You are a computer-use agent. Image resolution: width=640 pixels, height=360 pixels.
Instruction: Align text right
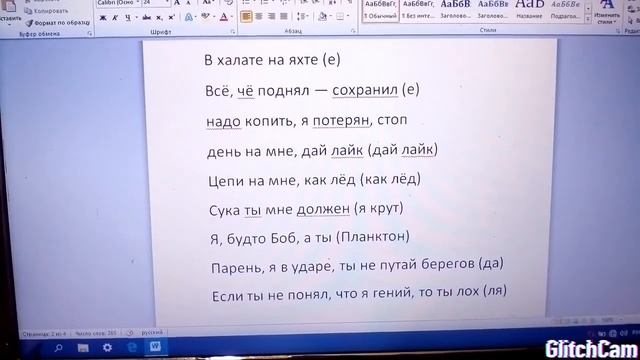[271, 16]
